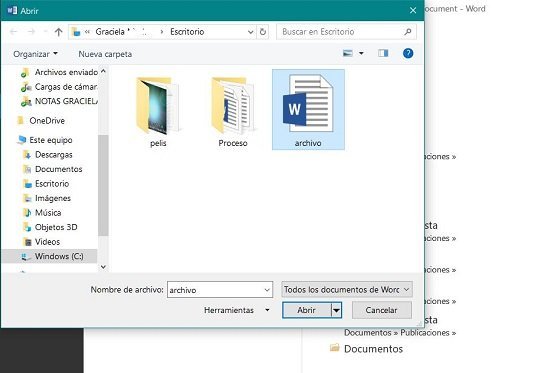Expand the Abrir button split arrow

coord(336,310)
